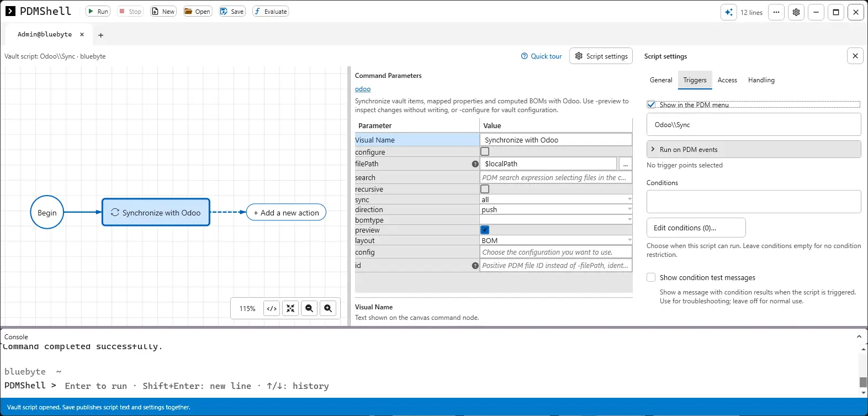868x416 pixels.
Task: Select the Triggers tab
Action: pos(695,80)
